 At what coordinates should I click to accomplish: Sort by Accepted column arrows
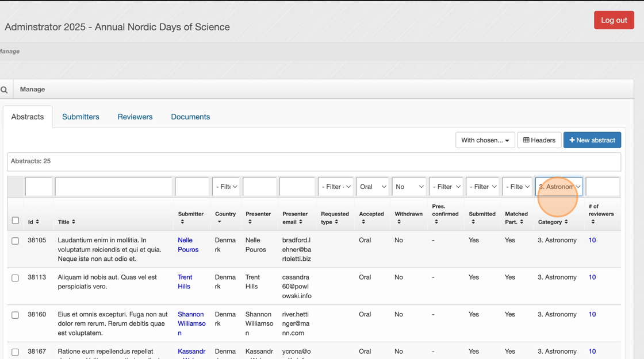(x=363, y=222)
